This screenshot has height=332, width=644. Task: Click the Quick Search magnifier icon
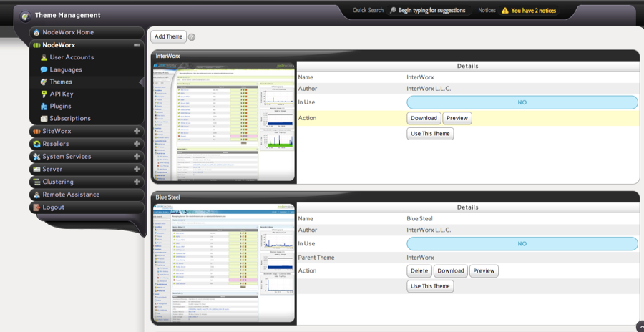point(393,10)
